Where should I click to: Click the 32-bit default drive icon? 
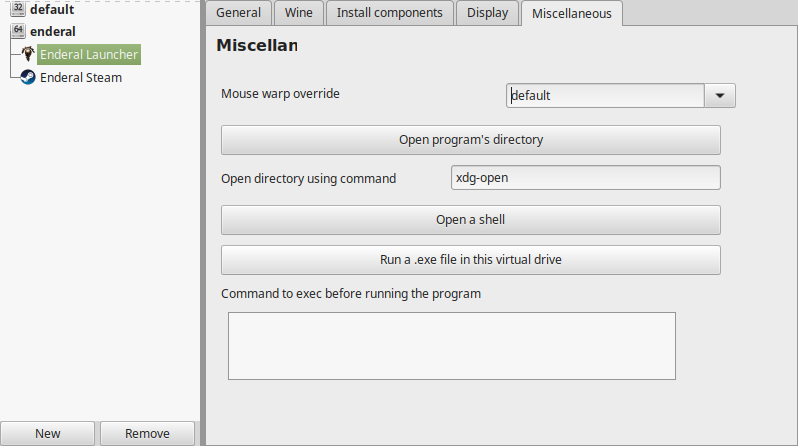[x=18, y=9]
